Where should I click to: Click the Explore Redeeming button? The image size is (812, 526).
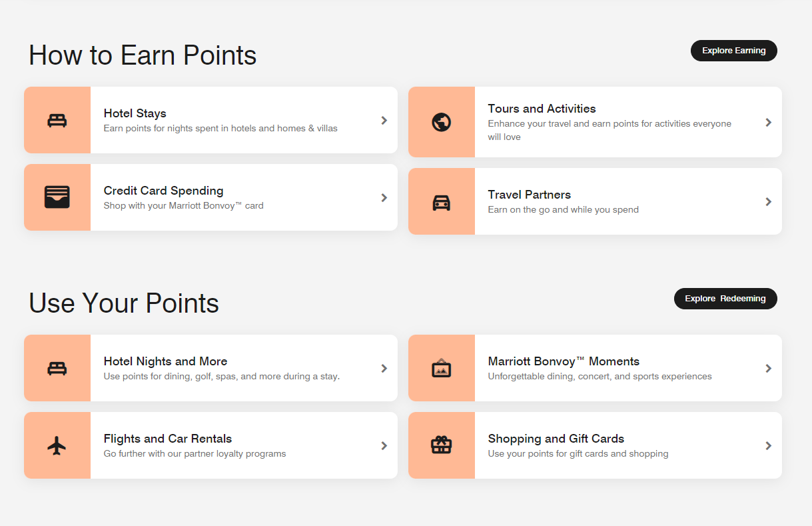725,298
